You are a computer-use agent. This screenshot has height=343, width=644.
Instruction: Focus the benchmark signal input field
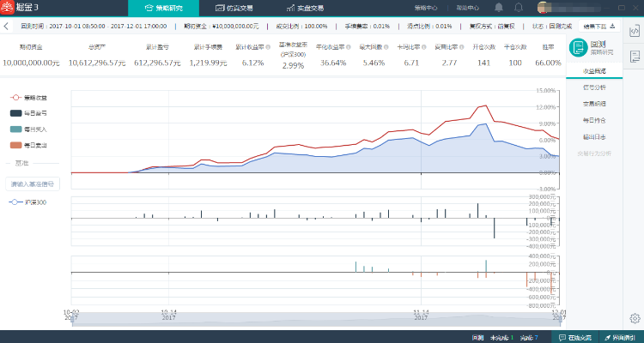33,184
